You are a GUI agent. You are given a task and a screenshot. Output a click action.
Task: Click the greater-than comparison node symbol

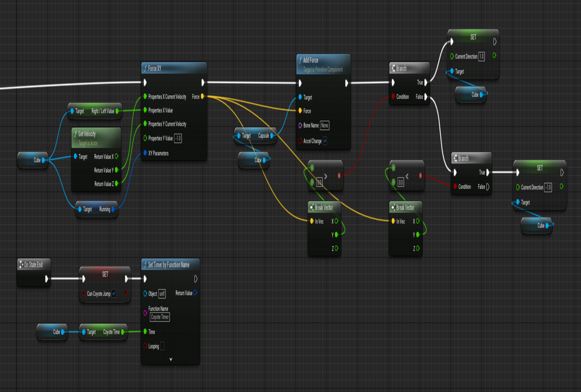point(326,176)
